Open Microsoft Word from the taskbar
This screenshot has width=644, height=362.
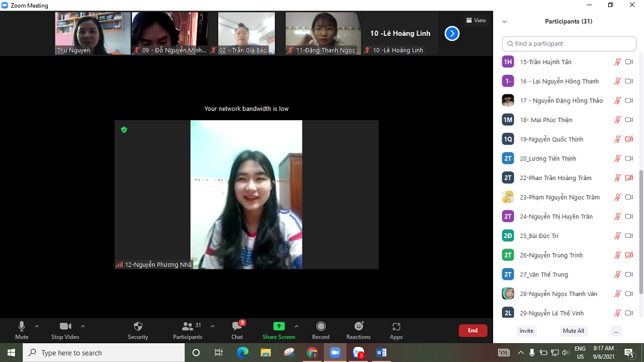click(381, 353)
